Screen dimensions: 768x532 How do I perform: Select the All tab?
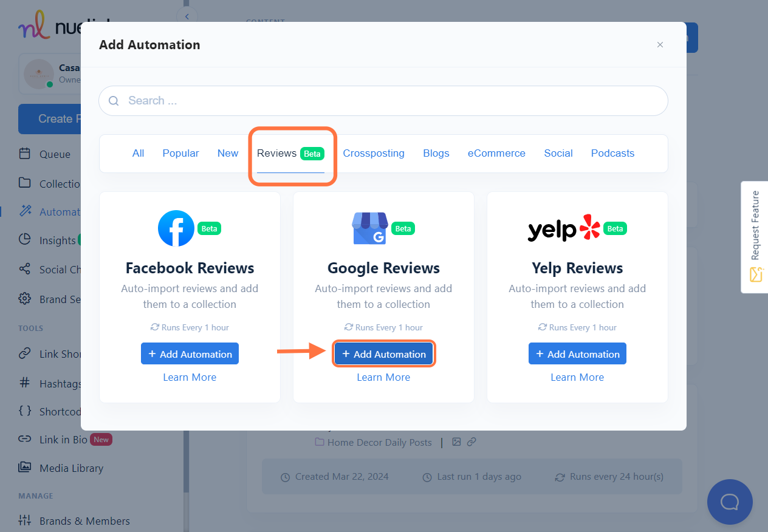pyautogui.click(x=139, y=153)
